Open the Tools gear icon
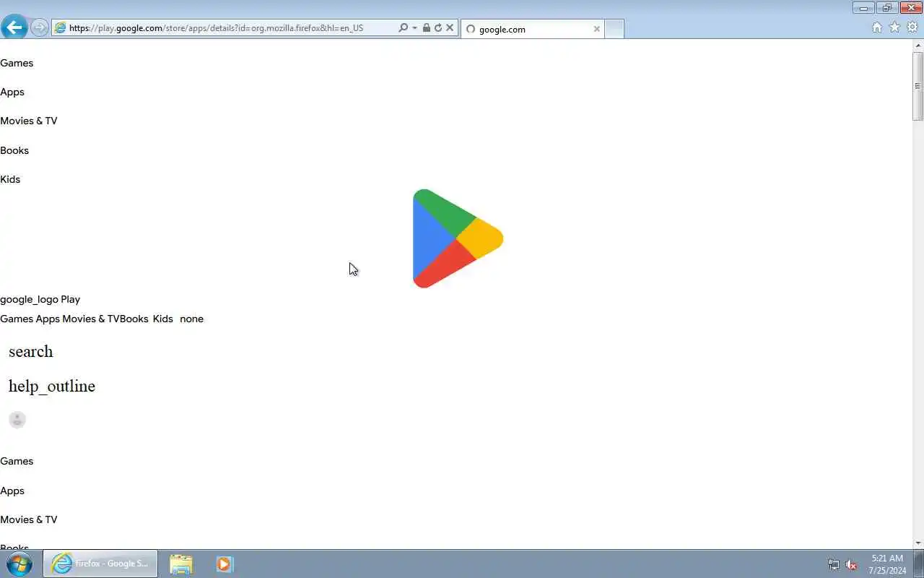The width and height of the screenshot is (924, 578). pyautogui.click(x=912, y=27)
